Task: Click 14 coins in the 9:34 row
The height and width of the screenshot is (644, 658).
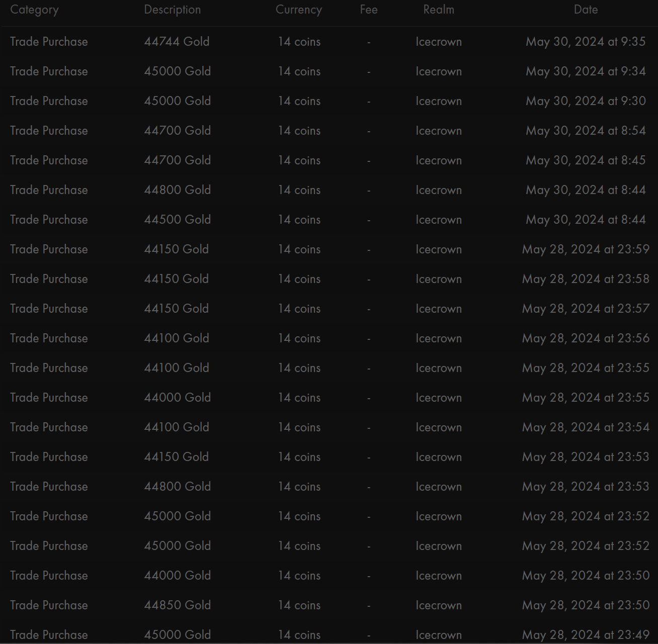Action: point(299,71)
